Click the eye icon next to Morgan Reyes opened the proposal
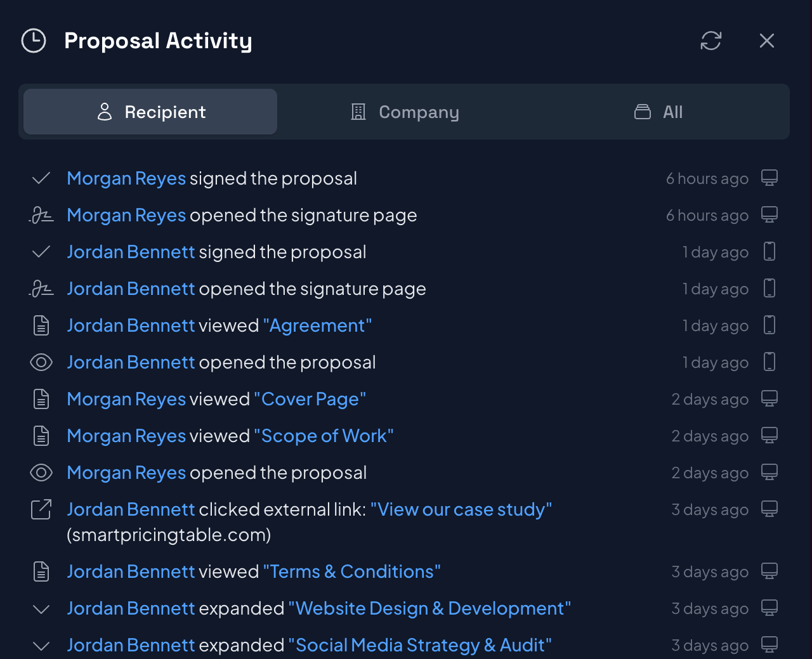The image size is (812, 659). tap(41, 473)
